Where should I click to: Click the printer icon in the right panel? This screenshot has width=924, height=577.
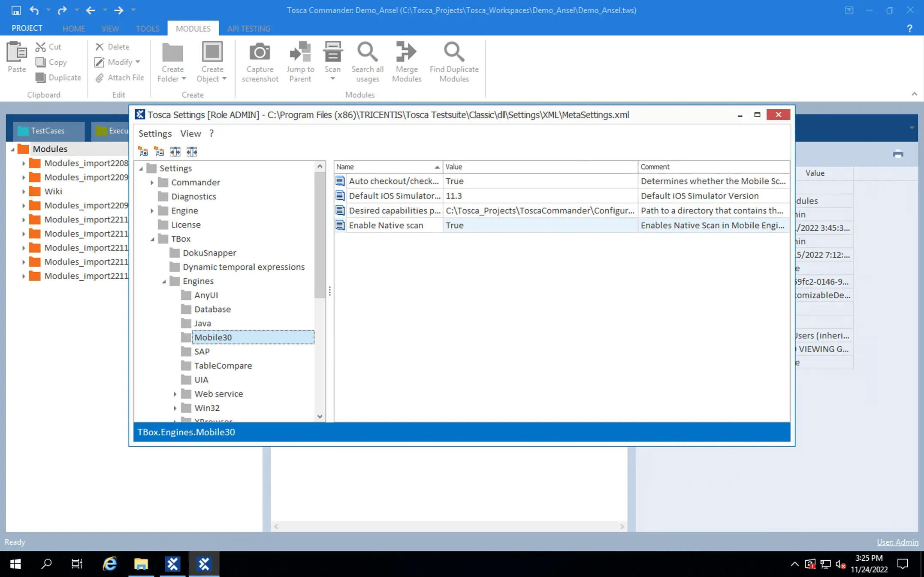point(898,154)
